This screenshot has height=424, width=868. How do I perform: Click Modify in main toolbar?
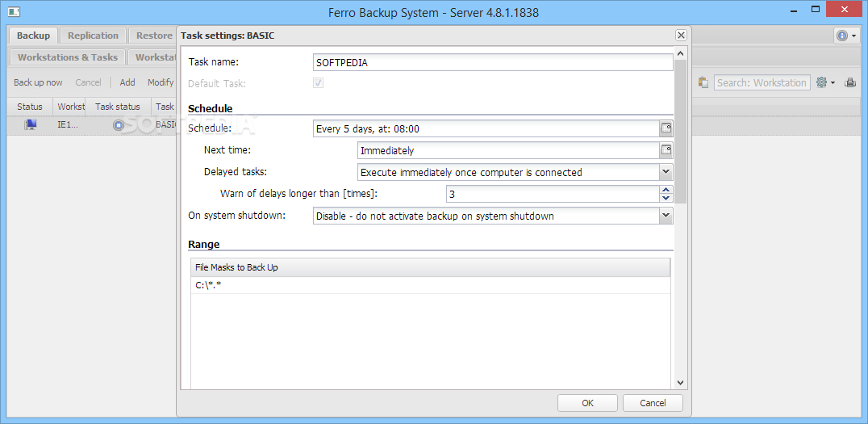click(x=161, y=82)
